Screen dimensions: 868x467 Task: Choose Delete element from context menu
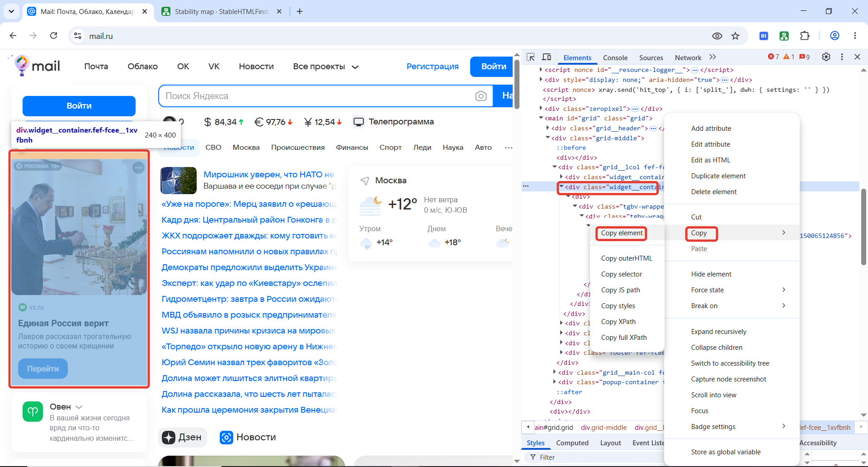(714, 192)
